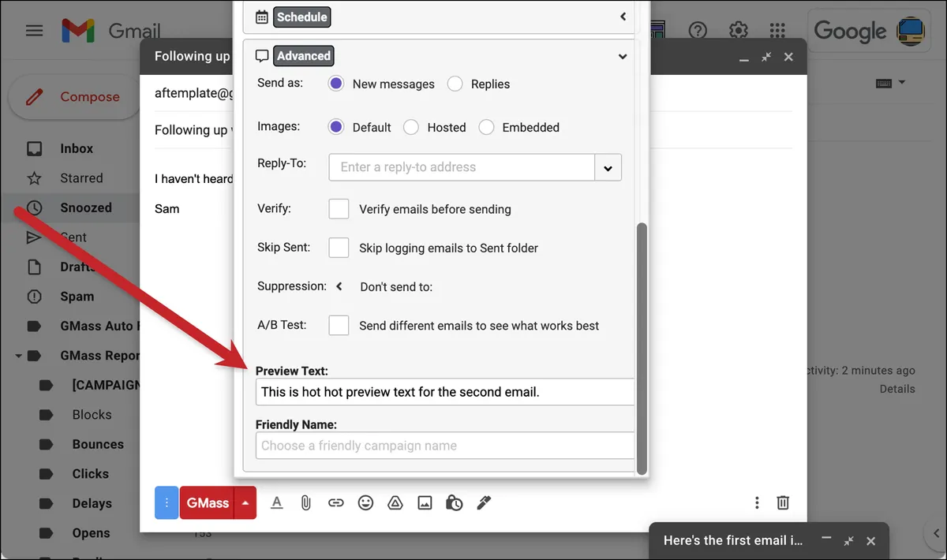
Task: Open the GMass settings arrow
Action: coord(245,502)
